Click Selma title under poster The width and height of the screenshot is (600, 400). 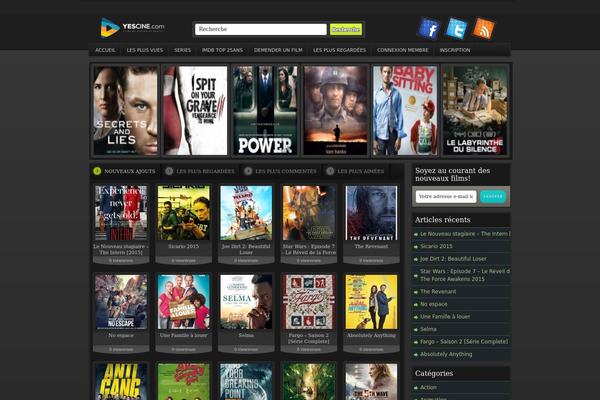(246, 335)
